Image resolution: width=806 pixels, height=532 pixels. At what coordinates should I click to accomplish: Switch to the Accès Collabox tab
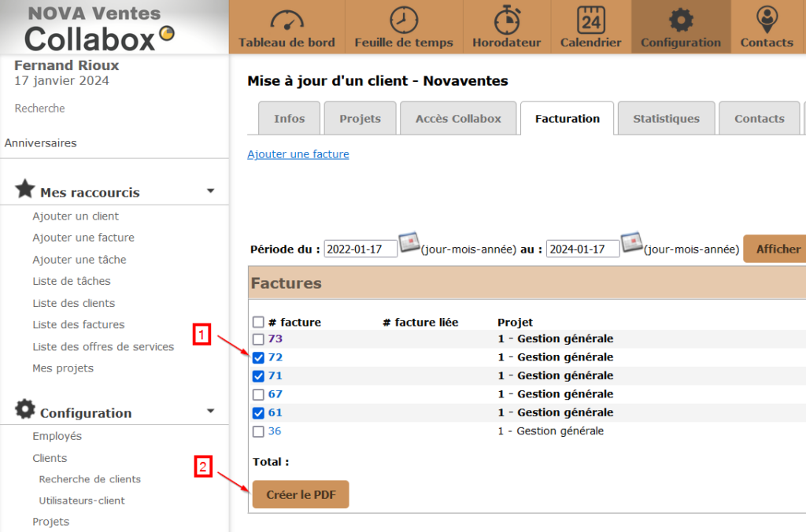(x=458, y=119)
